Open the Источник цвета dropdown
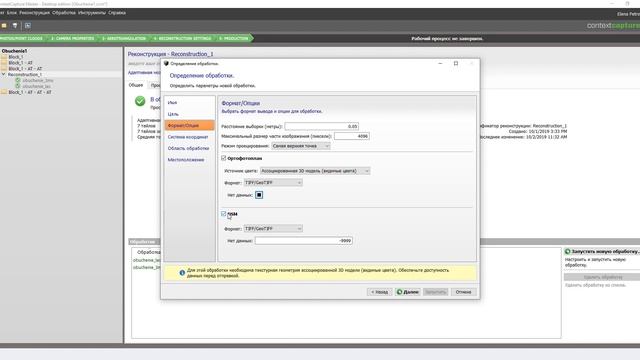 click(315, 171)
